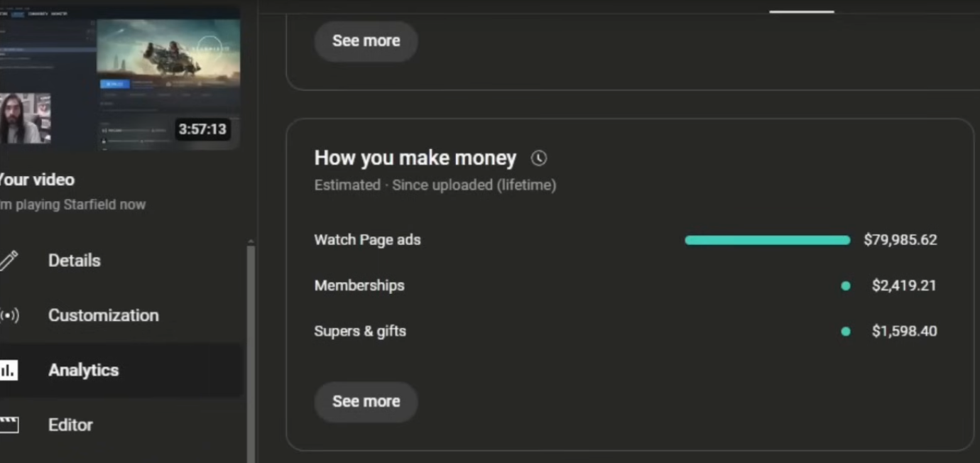Select the Customization text label in sidebar
Image resolution: width=980 pixels, height=463 pixels.
(103, 315)
